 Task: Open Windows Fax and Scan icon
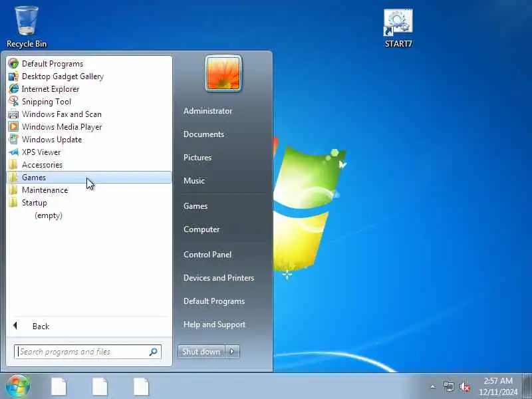pyautogui.click(x=13, y=114)
